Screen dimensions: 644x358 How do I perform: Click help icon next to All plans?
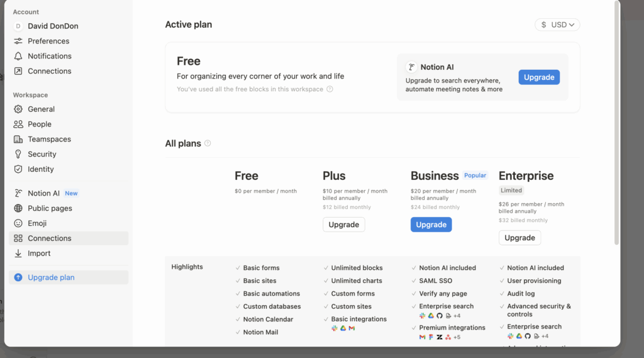208,143
